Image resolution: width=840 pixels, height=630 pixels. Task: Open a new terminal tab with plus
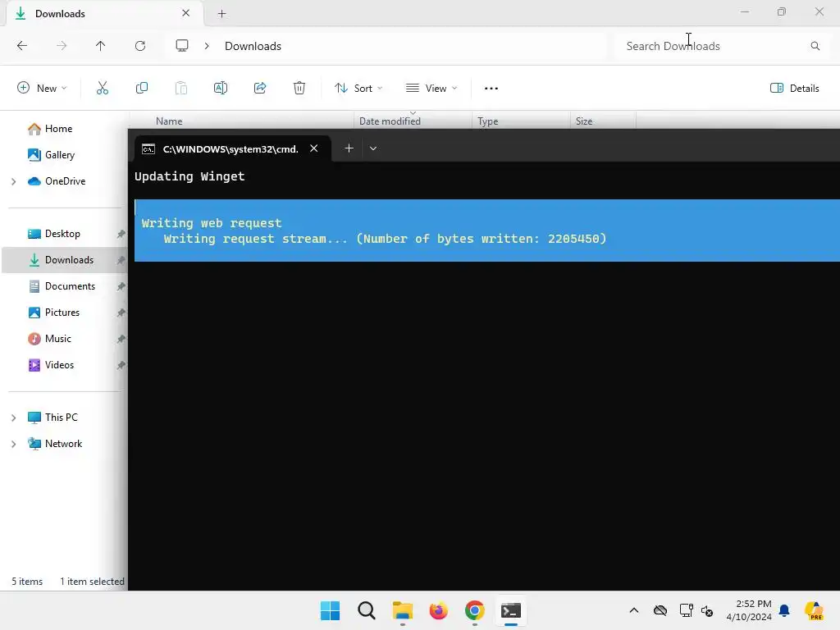[x=349, y=148]
